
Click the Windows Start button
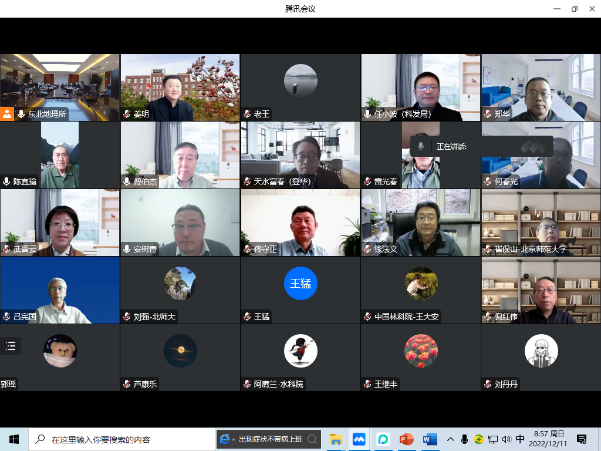click(x=14, y=439)
